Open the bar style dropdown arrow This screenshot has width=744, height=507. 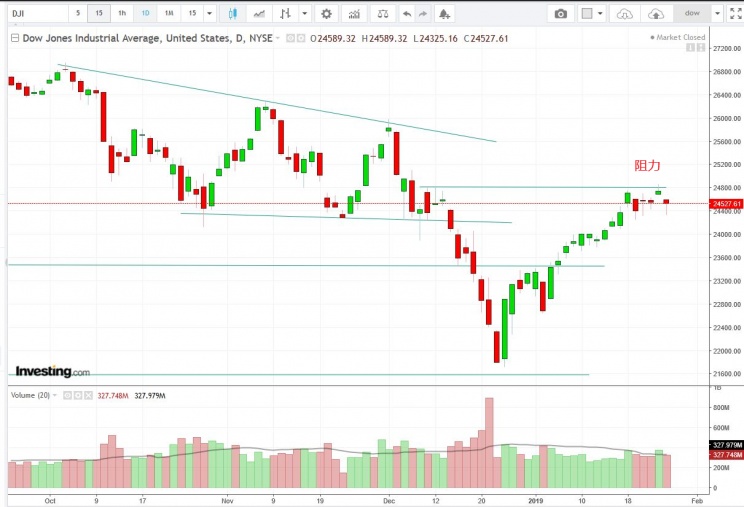tap(301, 14)
